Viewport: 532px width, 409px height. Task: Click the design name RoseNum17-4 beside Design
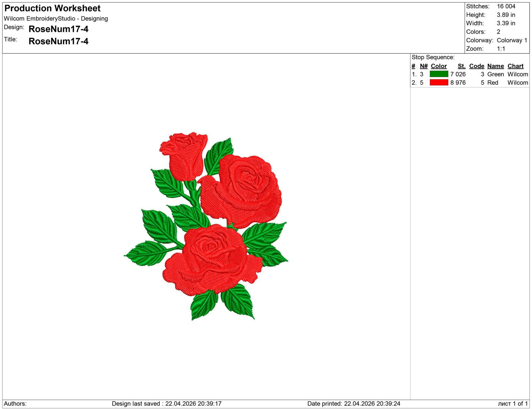pos(59,29)
